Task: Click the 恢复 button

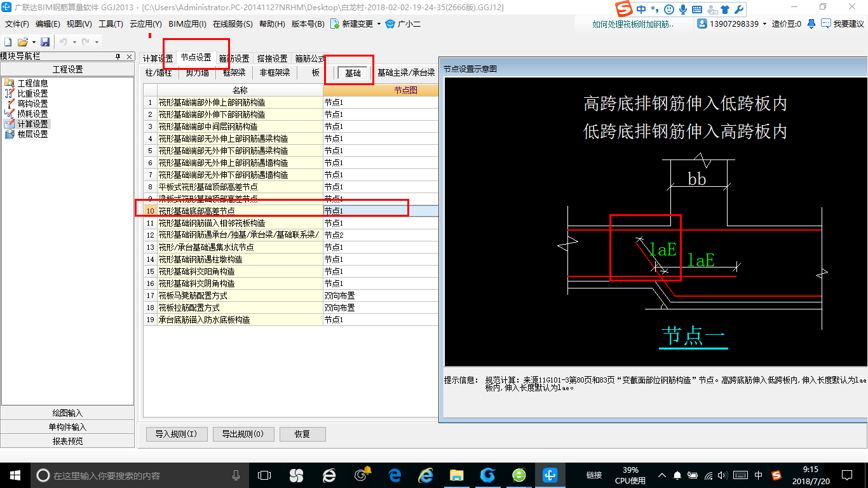Action: 302,434
